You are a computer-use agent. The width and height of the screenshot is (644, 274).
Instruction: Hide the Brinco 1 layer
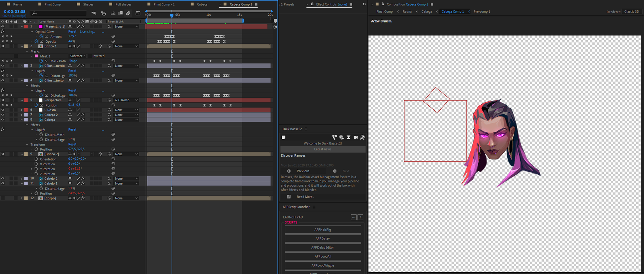[x=3, y=46]
